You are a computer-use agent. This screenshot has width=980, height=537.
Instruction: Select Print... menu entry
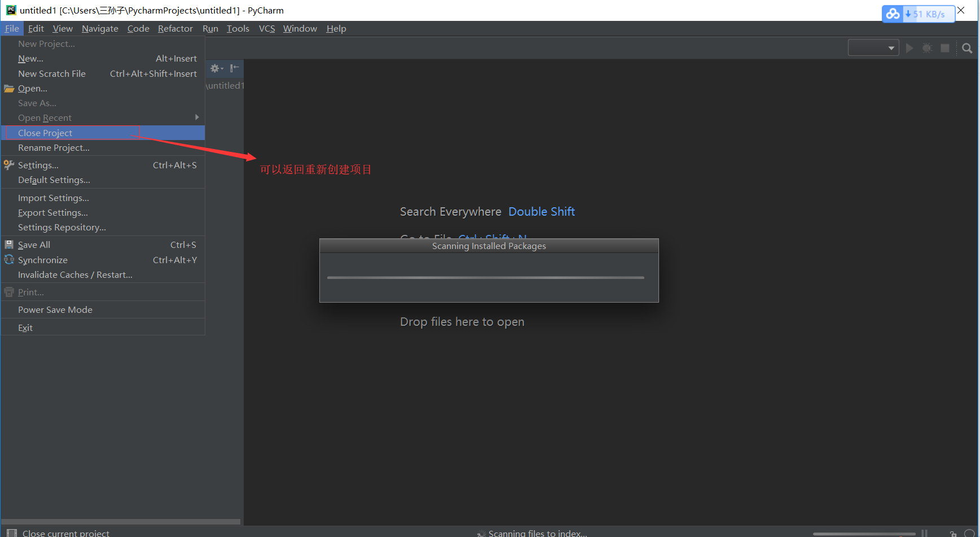(103, 292)
